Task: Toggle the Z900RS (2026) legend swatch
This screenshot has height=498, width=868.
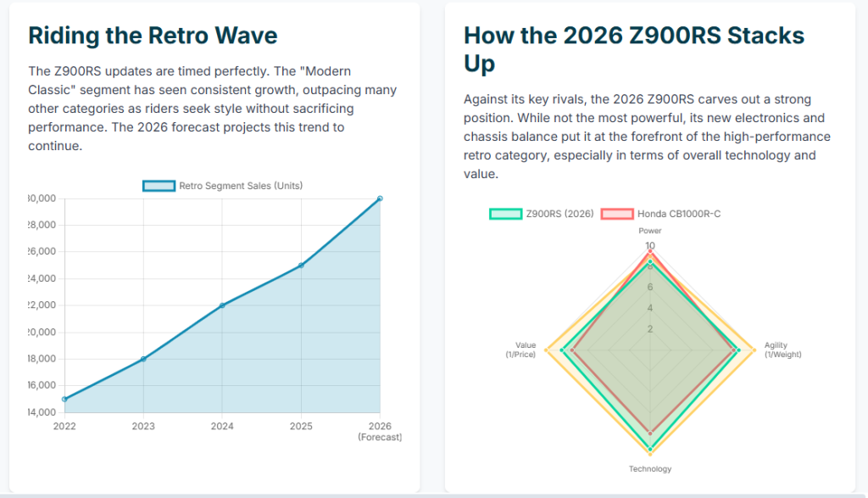Action: 505,214
